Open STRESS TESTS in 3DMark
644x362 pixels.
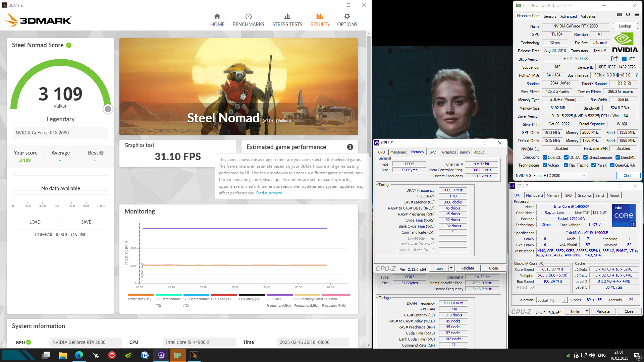tap(287, 20)
